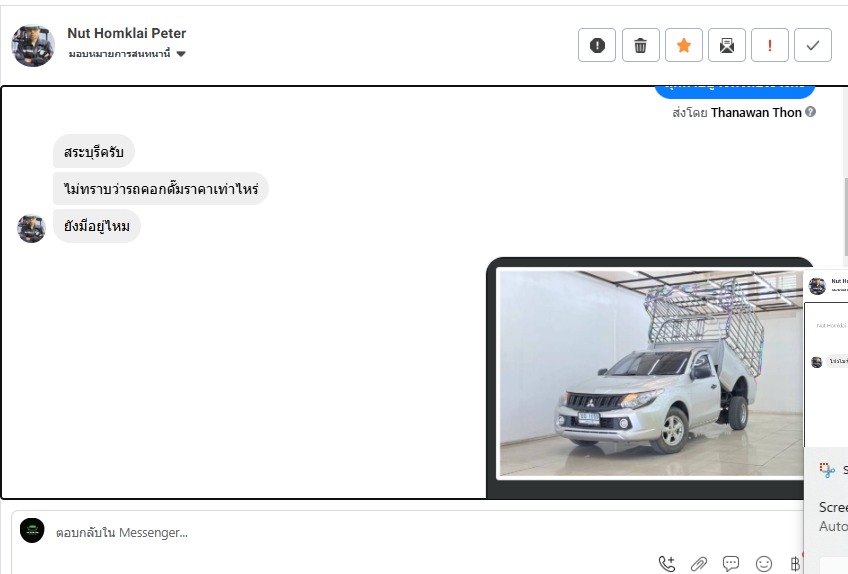Click the add phone call icon
Screen dimensions: 848x574
tap(667, 564)
